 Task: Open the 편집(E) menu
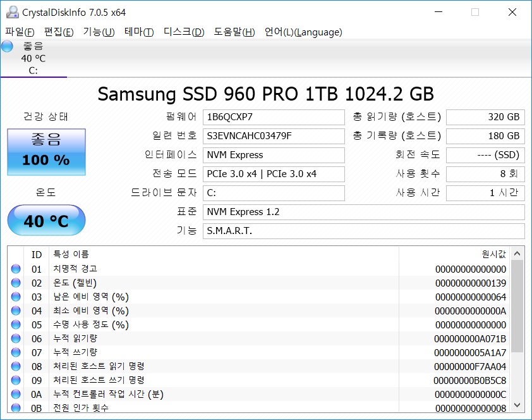(x=59, y=32)
